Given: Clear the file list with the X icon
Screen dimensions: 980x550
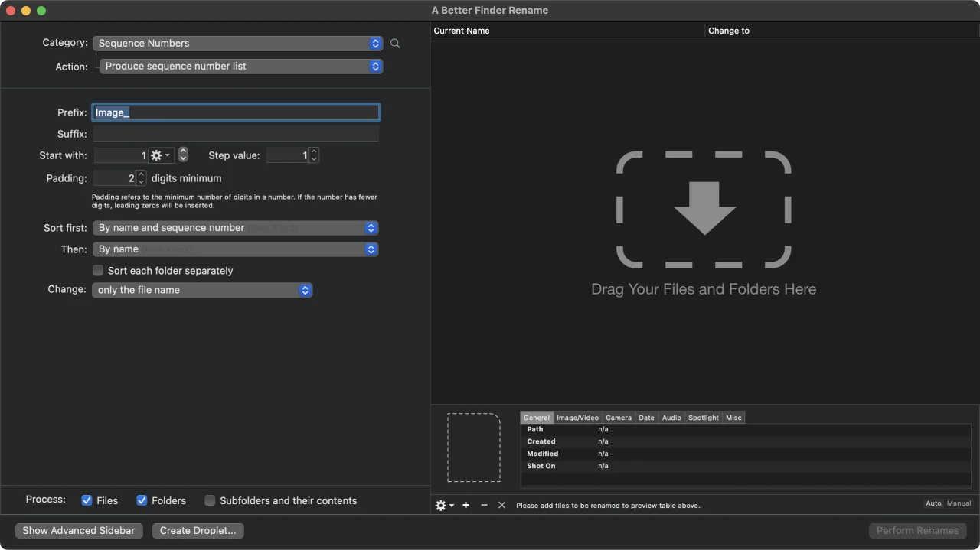Looking at the screenshot, I should tap(502, 505).
